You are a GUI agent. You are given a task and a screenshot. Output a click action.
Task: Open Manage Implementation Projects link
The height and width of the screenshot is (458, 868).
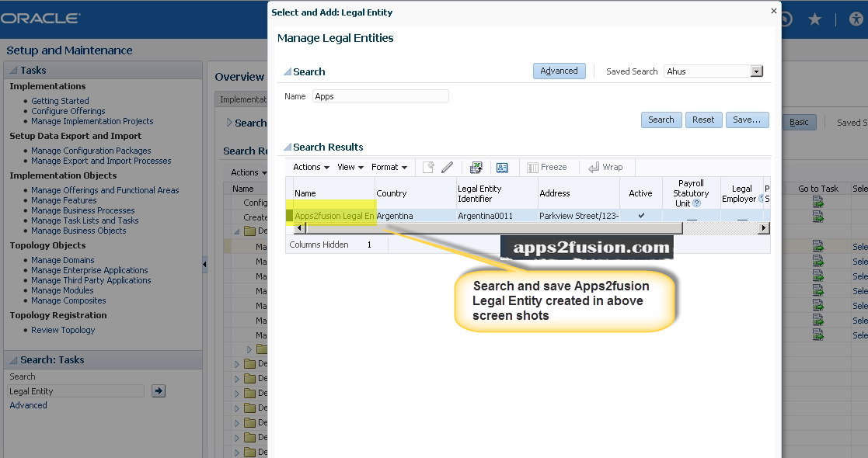(x=92, y=121)
